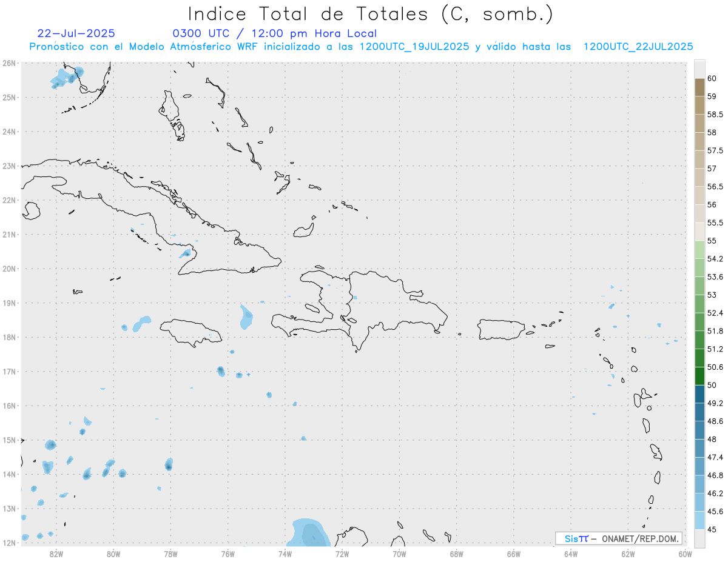Click the "46.2" value on the color scale

click(715, 493)
